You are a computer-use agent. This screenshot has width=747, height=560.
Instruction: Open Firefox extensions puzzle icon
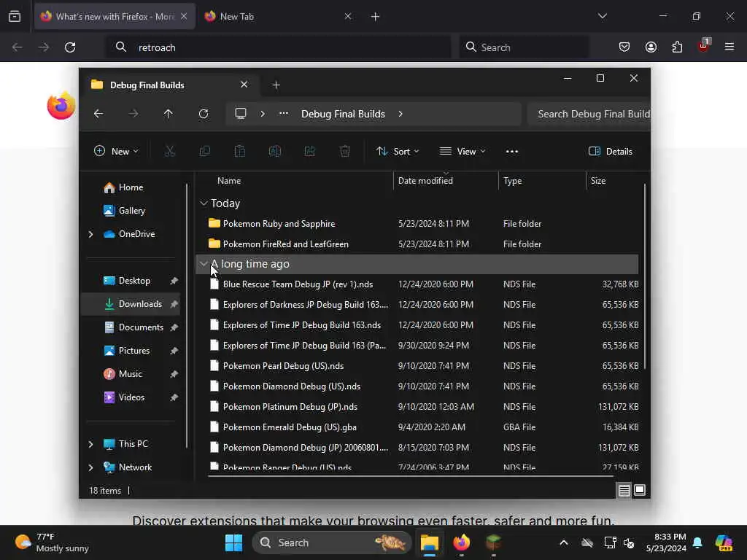(x=677, y=47)
